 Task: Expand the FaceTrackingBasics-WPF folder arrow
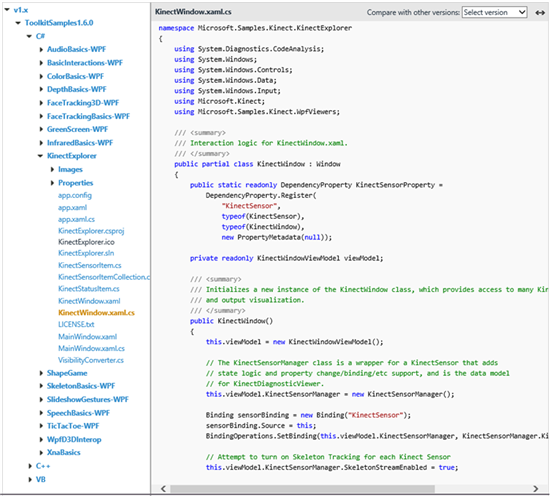[41, 116]
